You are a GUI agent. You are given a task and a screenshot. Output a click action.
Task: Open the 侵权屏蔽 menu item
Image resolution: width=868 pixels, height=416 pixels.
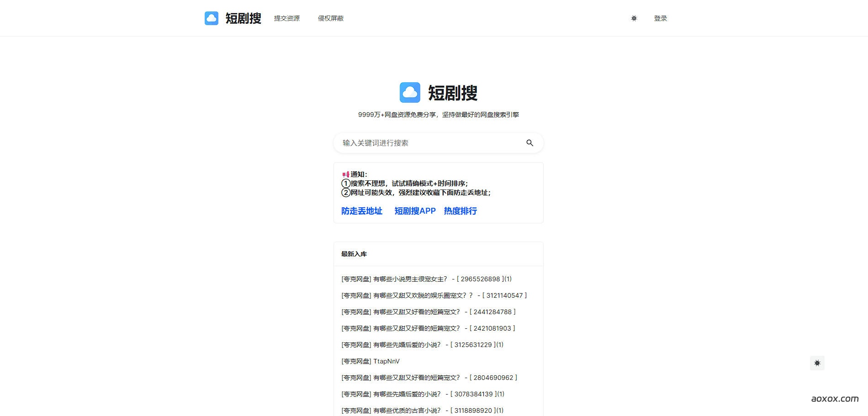[x=331, y=18]
